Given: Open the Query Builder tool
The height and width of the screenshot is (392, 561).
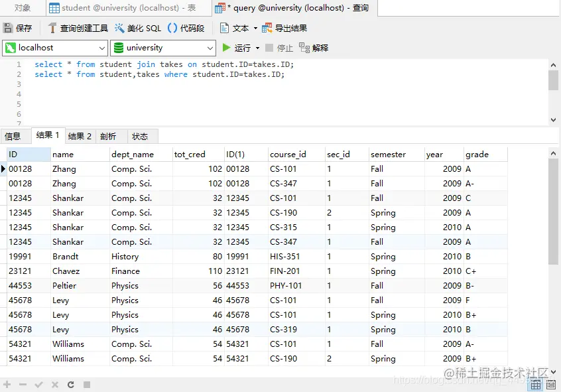Looking at the screenshot, I should (78, 28).
